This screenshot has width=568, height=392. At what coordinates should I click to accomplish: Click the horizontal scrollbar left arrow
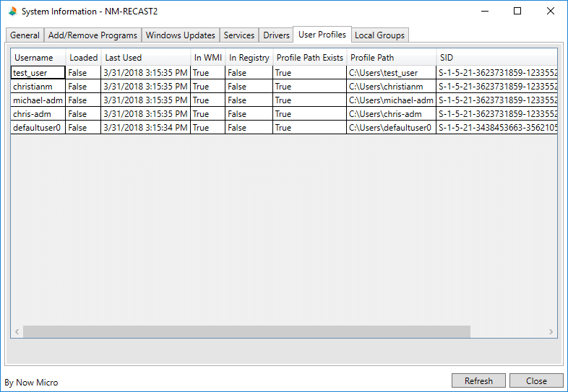tap(16, 332)
